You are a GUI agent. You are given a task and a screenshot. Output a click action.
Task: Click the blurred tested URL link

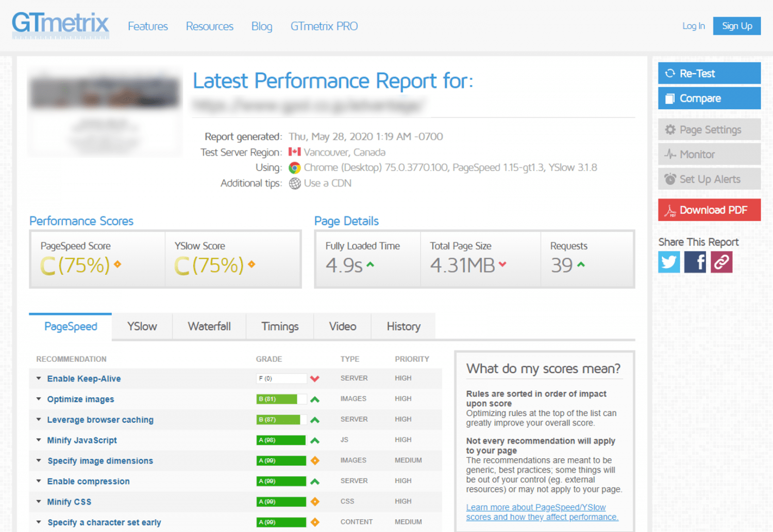click(x=309, y=105)
